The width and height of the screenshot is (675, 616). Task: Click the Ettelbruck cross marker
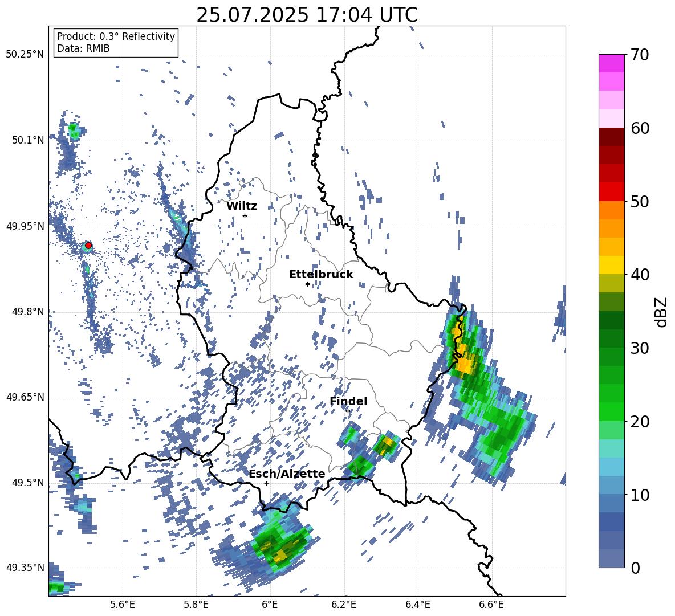click(x=307, y=284)
